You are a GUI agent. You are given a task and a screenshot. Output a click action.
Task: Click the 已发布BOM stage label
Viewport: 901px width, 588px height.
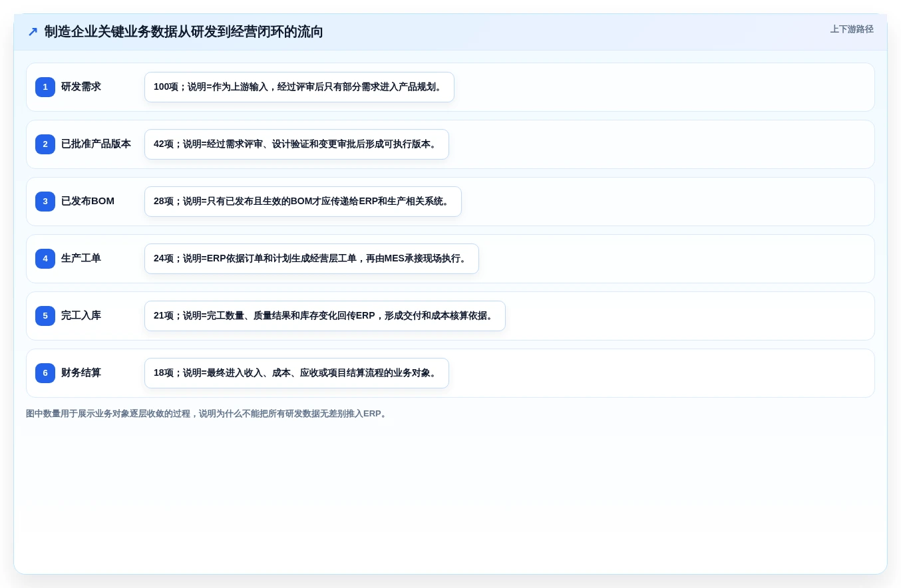(x=88, y=202)
